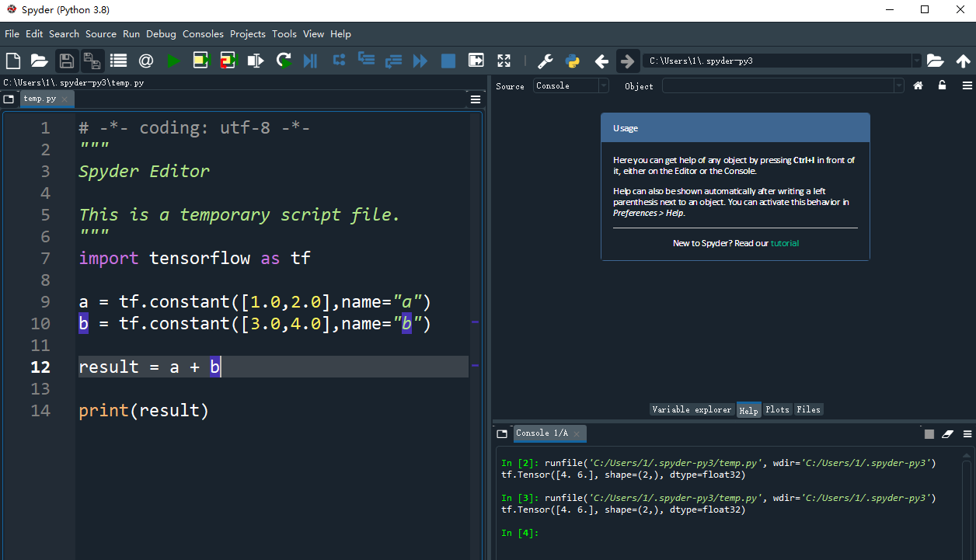Open Preferences wrench icon
This screenshot has height=560, width=976.
pyautogui.click(x=545, y=61)
